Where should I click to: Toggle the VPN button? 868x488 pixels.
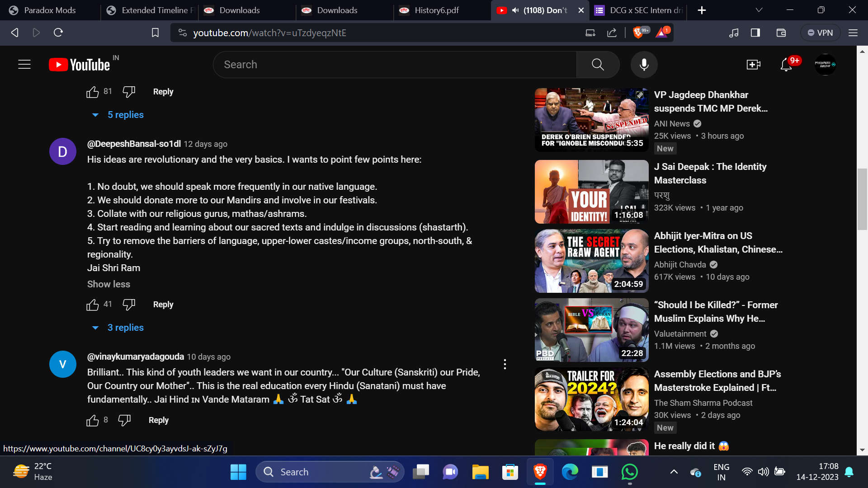pyautogui.click(x=821, y=33)
